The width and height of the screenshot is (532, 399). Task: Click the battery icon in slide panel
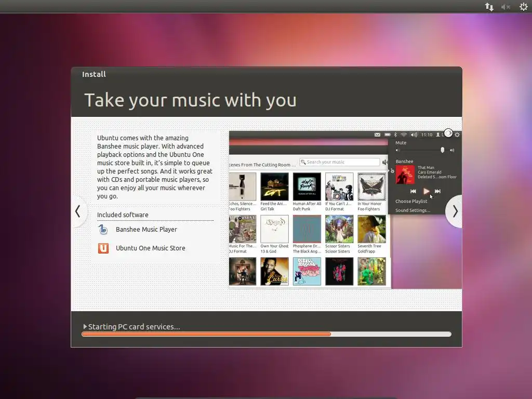(387, 135)
